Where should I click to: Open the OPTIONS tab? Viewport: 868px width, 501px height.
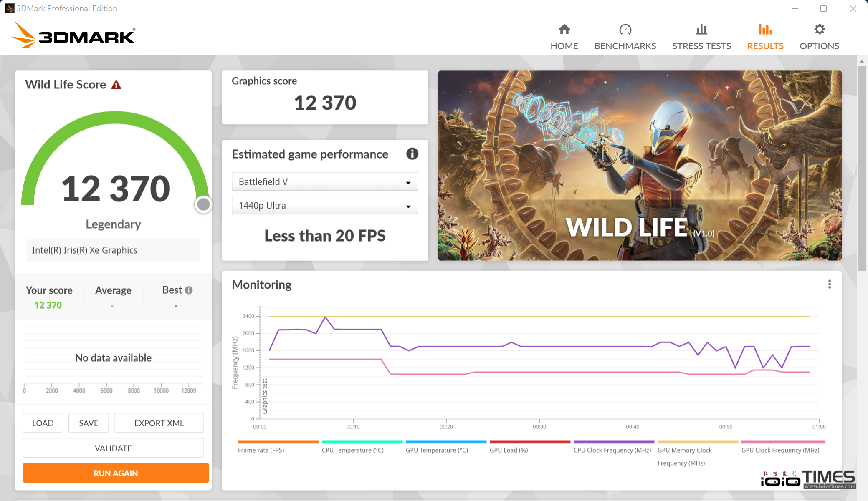(819, 38)
